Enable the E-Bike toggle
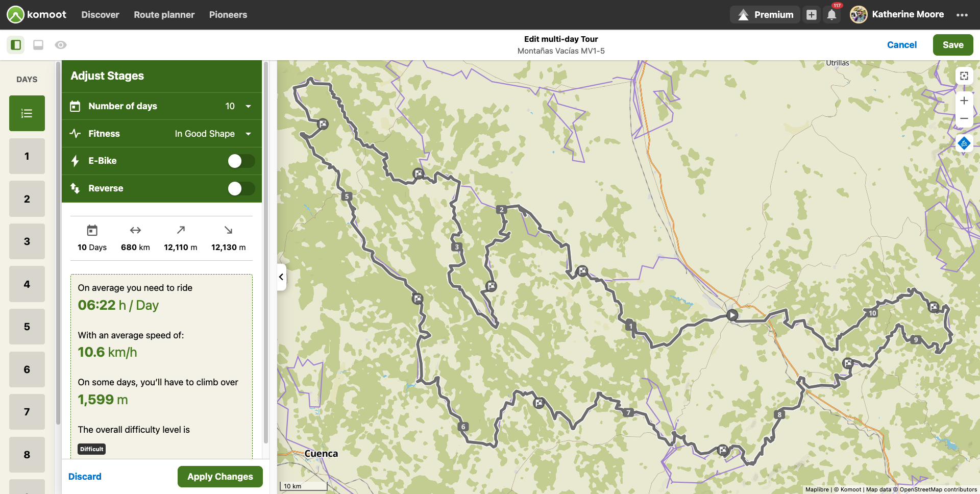This screenshot has height=494, width=980. pos(241,161)
